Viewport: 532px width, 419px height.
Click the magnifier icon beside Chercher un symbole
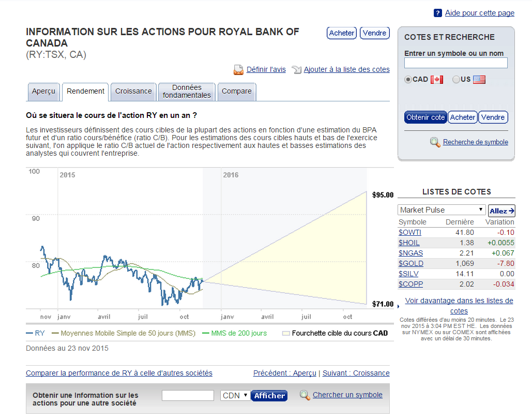[305, 395]
